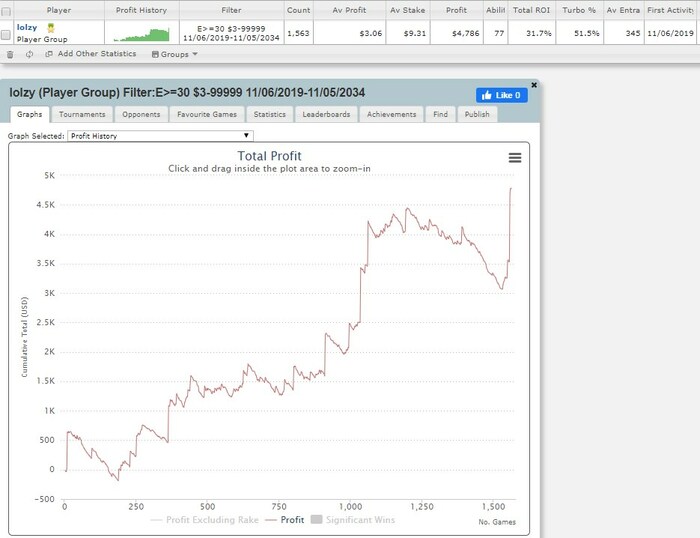
Task: Open the Leaderboards tab
Action: (x=326, y=114)
